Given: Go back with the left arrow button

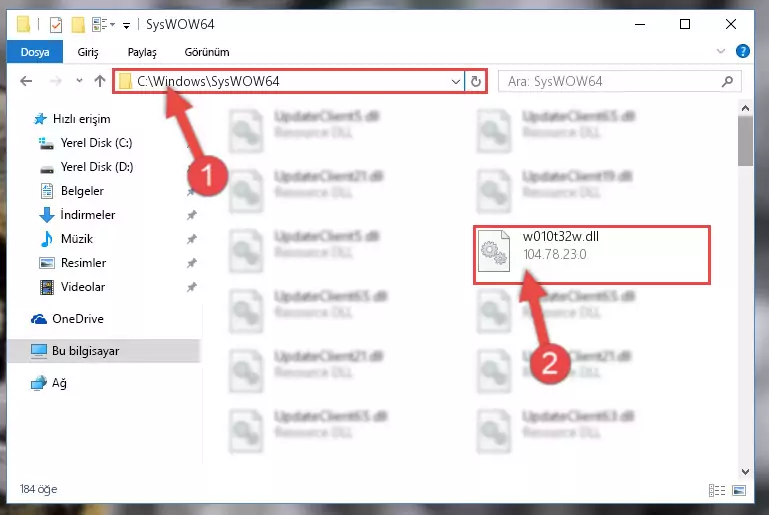Looking at the screenshot, I should click(26, 81).
